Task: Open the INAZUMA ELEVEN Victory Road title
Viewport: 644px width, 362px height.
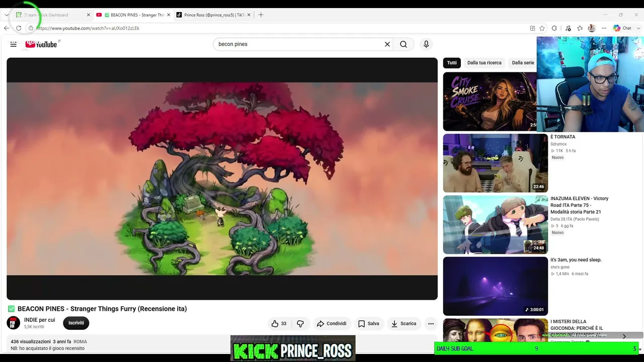Action: point(580,205)
